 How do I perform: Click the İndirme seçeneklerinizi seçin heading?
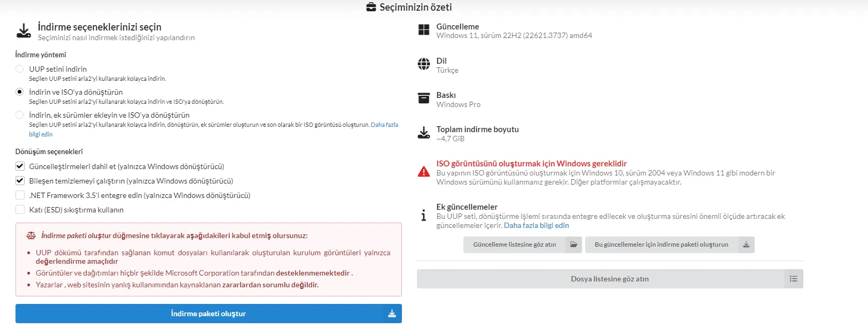[x=99, y=27]
